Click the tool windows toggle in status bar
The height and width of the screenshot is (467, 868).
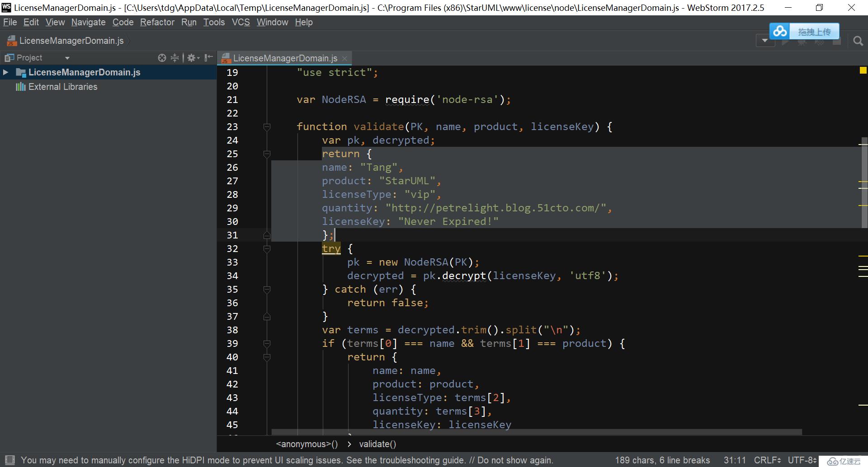point(9,460)
